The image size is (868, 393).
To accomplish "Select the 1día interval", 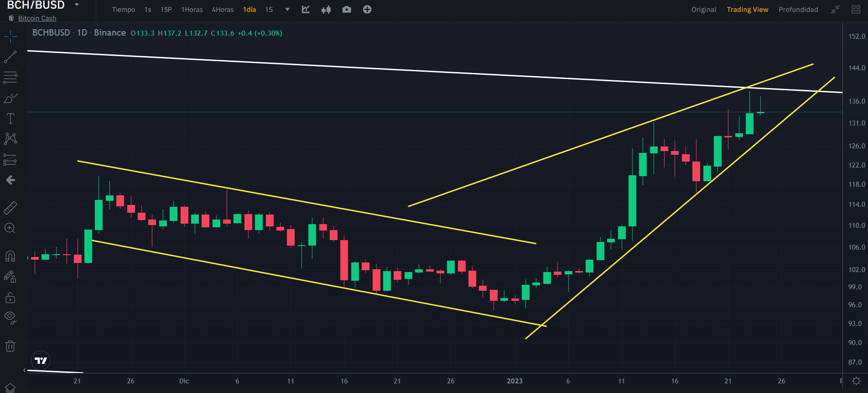I will pyautogui.click(x=249, y=10).
